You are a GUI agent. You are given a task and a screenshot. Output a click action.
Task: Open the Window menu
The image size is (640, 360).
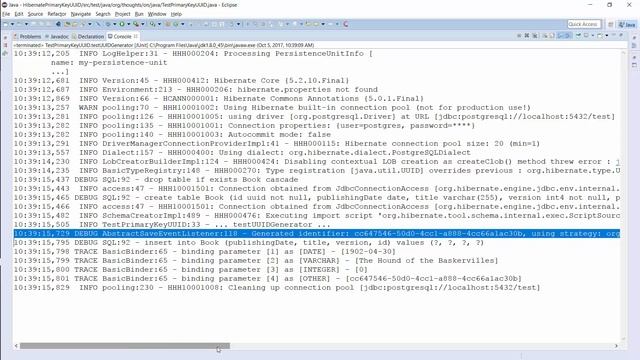157,14
